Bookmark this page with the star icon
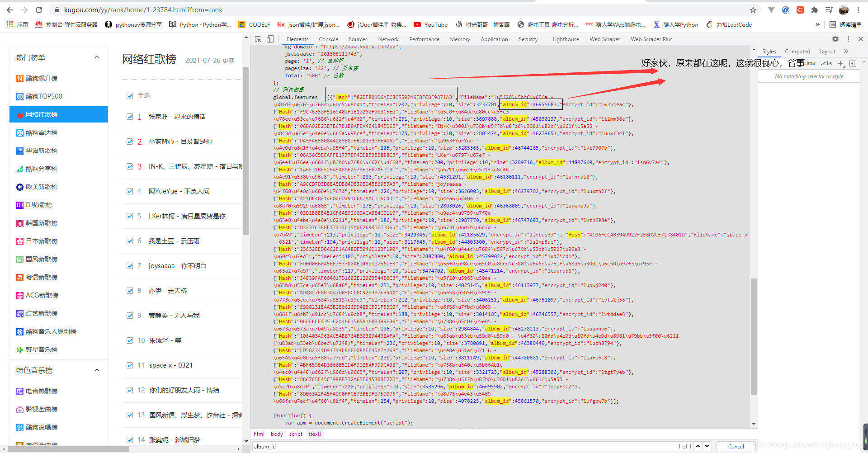The height and width of the screenshot is (453, 868). tap(753, 10)
